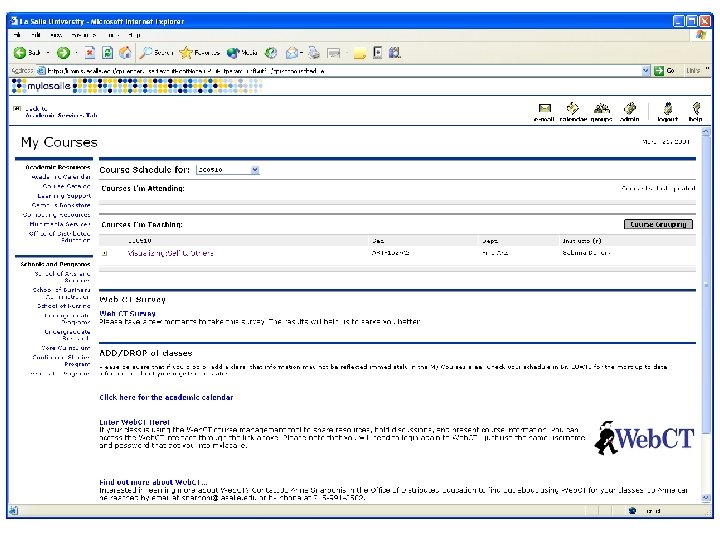The height and width of the screenshot is (540, 720).
Task: Open the Help menu in the menu bar
Action: 134,35
